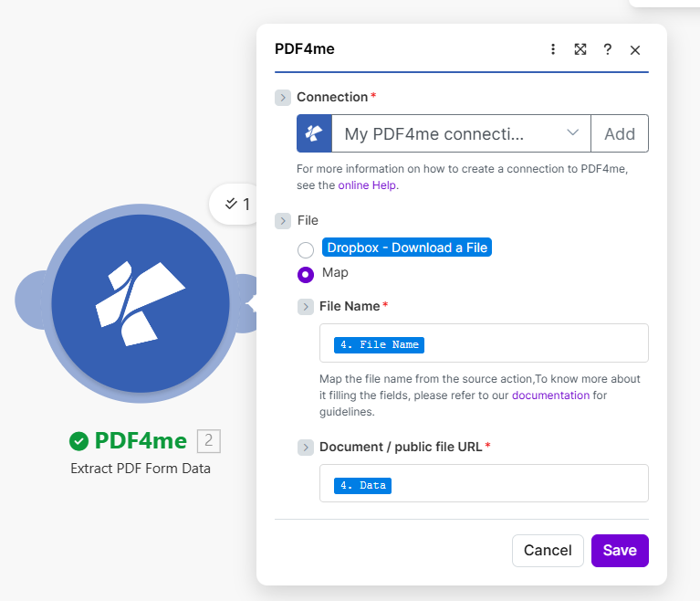Image resolution: width=700 pixels, height=601 pixels.
Task: Expand the File section arrow
Action: coord(283,221)
